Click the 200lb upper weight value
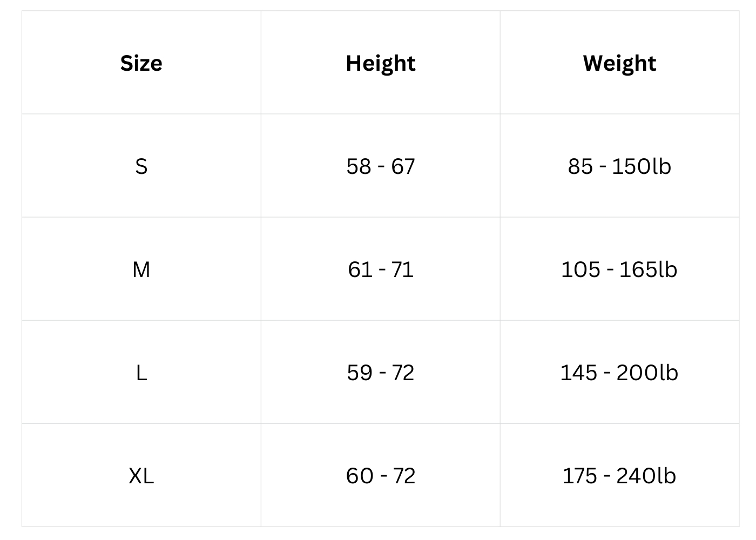This screenshot has height=540, width=756. click(x=647, y=373)
